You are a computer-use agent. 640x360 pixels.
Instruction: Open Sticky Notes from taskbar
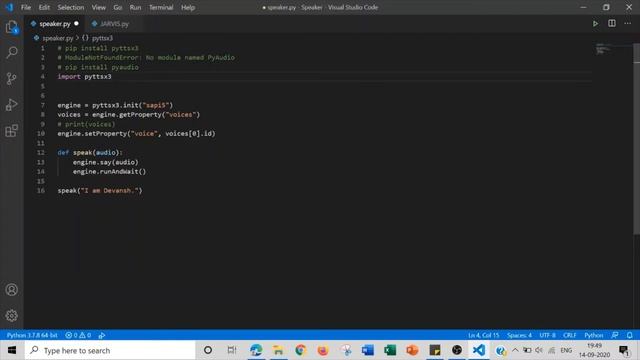(x=435, y=350)
